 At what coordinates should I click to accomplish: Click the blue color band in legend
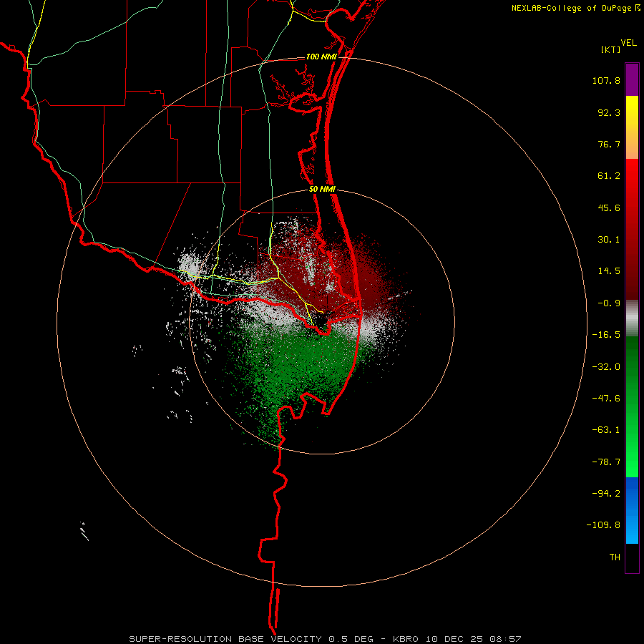pyautogui.click(x=632, y=510)
